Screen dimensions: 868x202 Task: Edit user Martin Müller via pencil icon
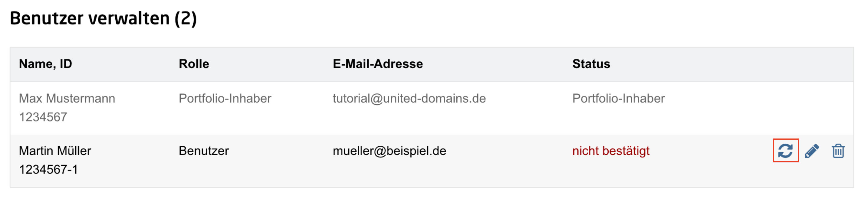(812, 151)
